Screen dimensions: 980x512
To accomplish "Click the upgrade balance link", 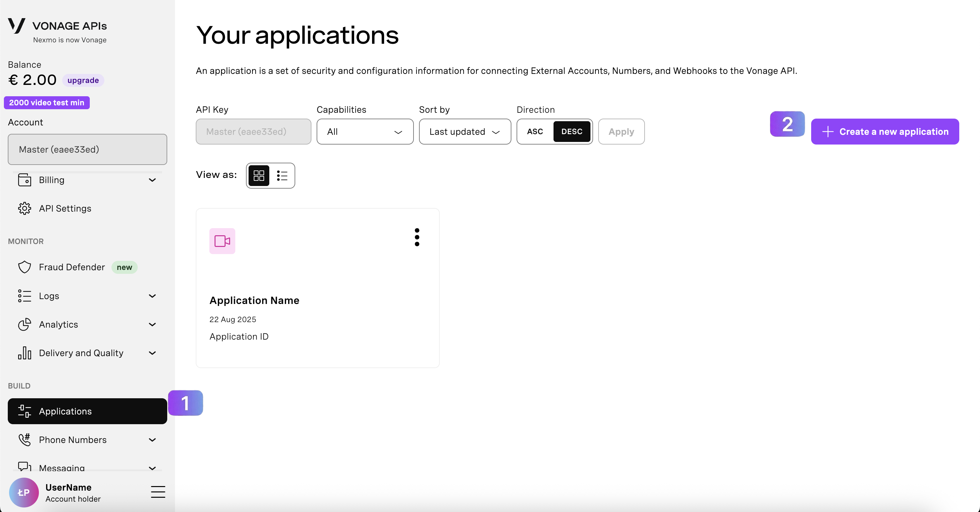I will tap(83, 80).
